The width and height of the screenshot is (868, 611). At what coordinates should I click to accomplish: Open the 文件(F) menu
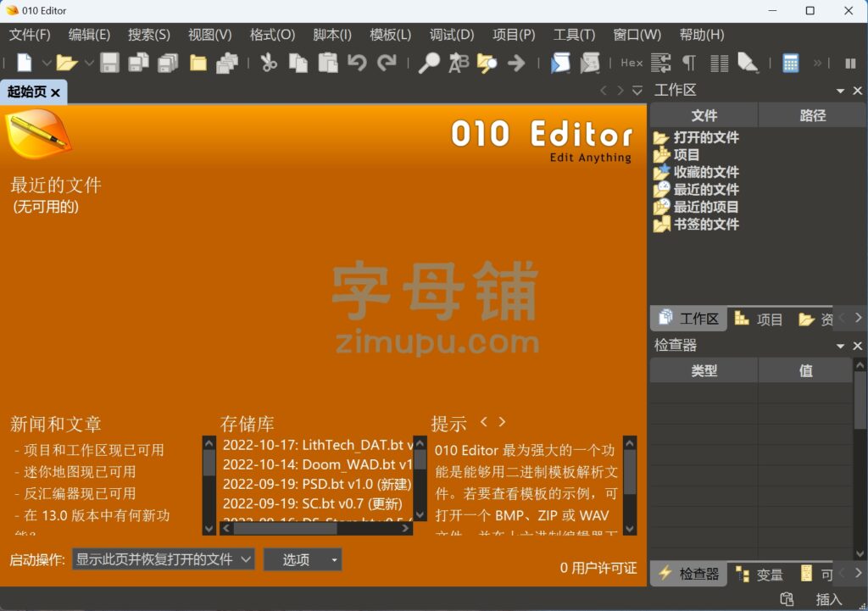click(30, 35)
